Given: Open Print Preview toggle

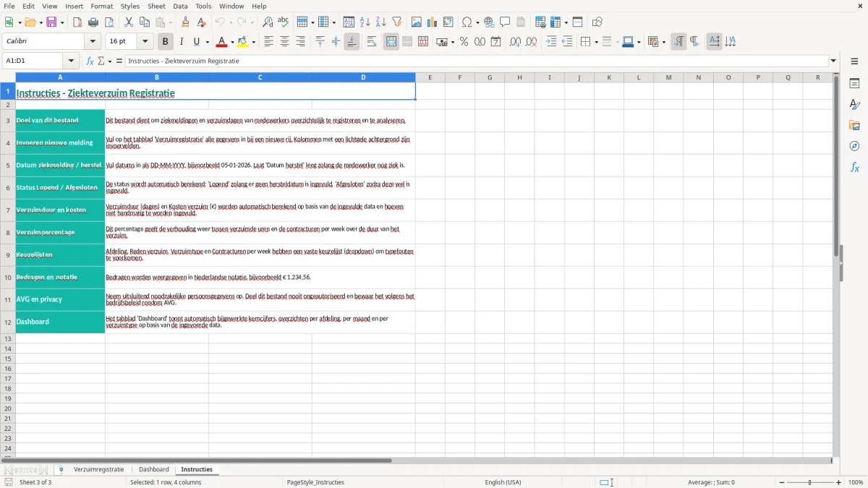Looking at the screenshot, I should (x=109, y=22).
